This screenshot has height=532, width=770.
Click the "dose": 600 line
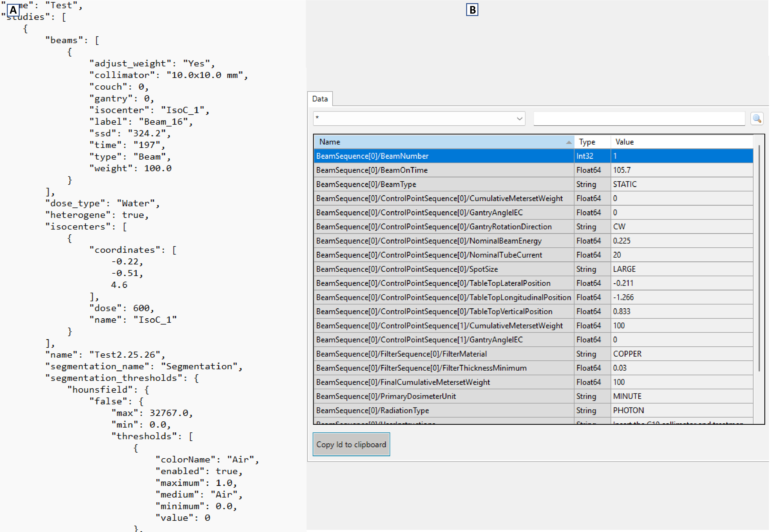[122, 308]
